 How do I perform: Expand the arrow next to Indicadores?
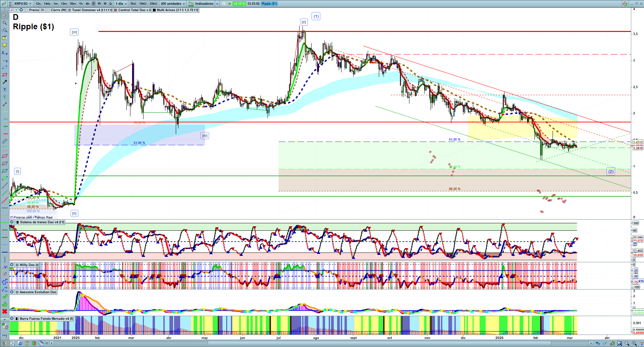pos(217,4)
